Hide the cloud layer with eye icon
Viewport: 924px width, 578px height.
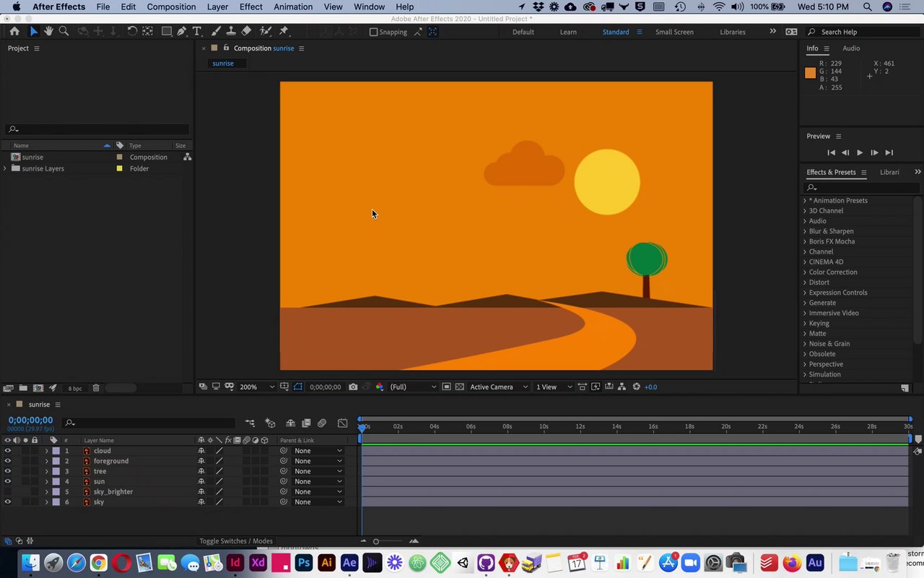pyautogui.click(x=8, y=451)
